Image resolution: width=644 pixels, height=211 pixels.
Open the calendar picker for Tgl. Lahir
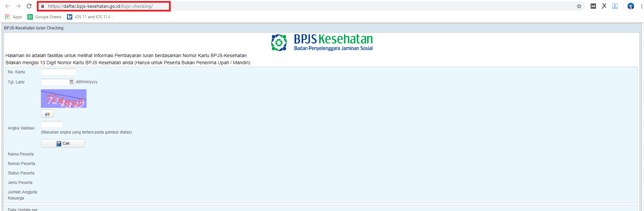[x=71, y=82]
